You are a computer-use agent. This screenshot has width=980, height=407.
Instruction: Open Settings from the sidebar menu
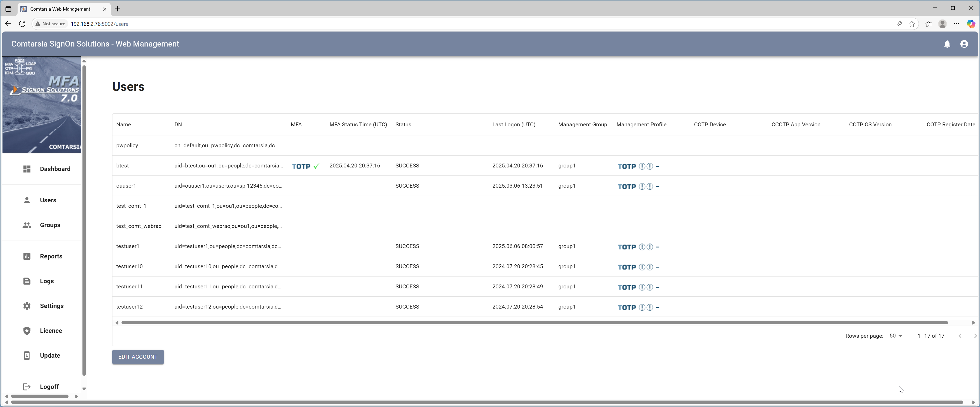[52, 305]
